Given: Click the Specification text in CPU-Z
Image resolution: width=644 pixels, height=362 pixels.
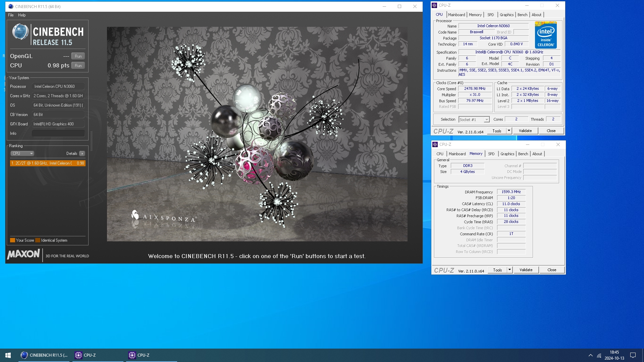Looking at the screenshot, I should [509, 52].
